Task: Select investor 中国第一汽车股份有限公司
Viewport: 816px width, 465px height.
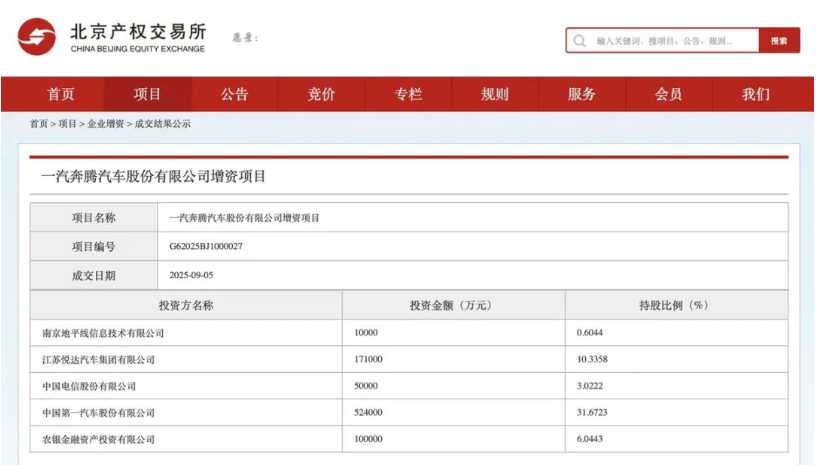Action: (x=98, y=412)
